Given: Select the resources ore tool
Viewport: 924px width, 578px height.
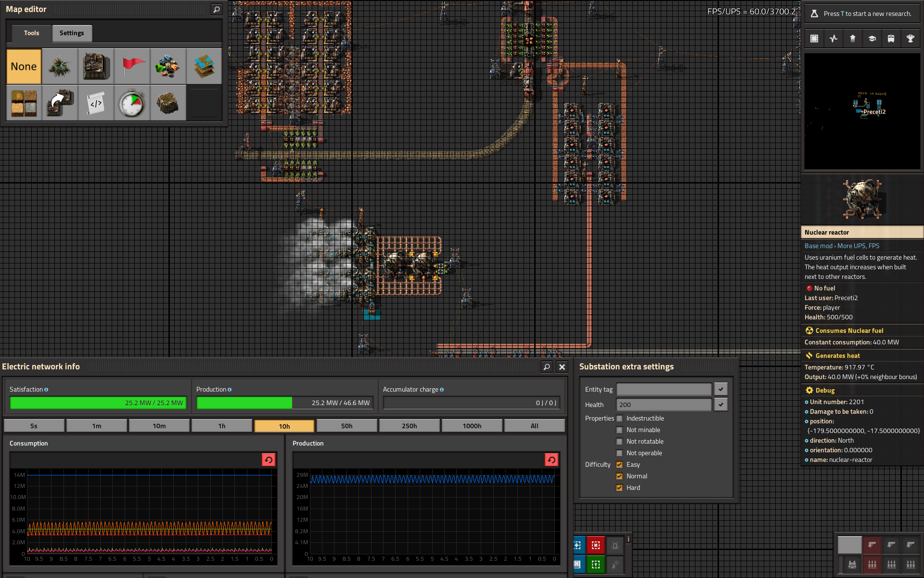Looking at the screenshot, I should pos(168,66).
